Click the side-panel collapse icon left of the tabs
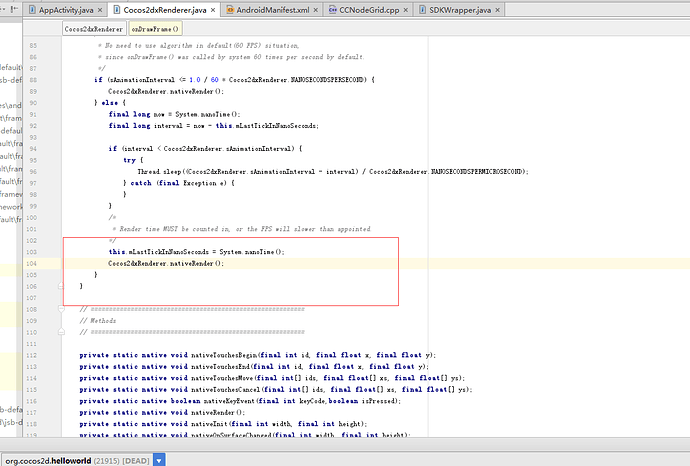690x466 pixels. [14, 9]
